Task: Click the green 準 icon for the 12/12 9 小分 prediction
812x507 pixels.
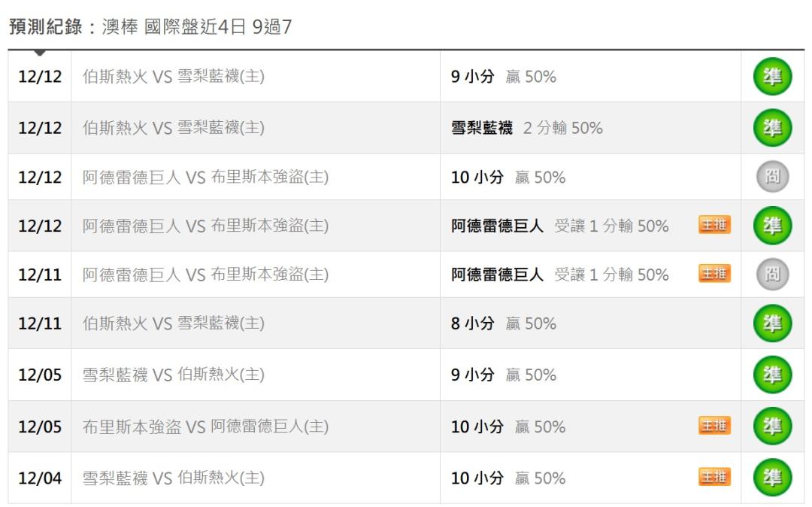Action: 773,77
